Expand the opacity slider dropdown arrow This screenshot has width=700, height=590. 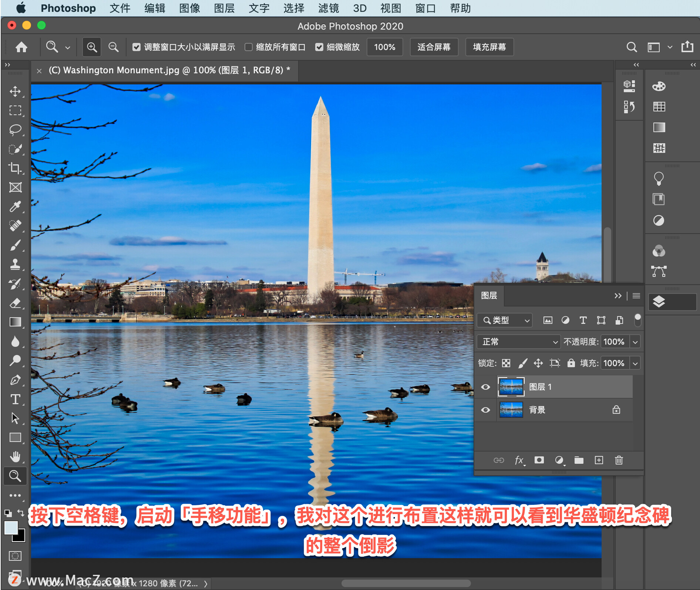coord(635,342)
